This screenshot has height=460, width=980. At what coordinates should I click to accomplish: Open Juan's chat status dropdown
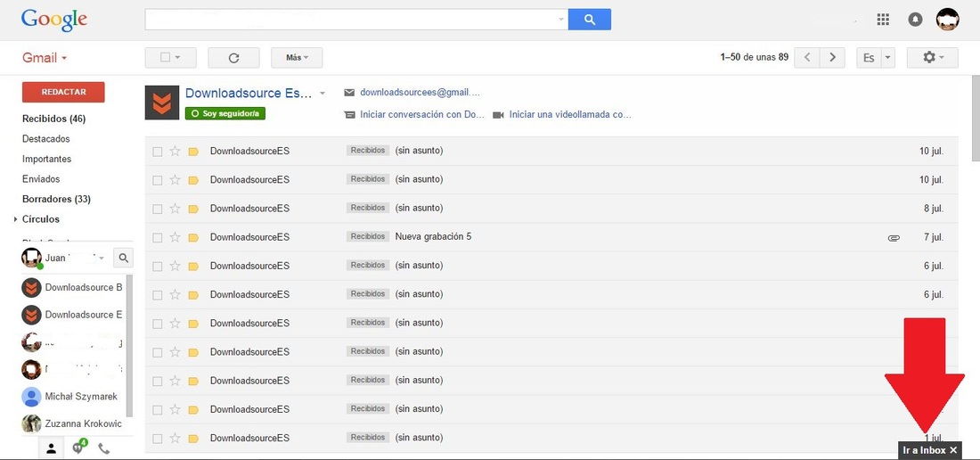tap(102, 258)
